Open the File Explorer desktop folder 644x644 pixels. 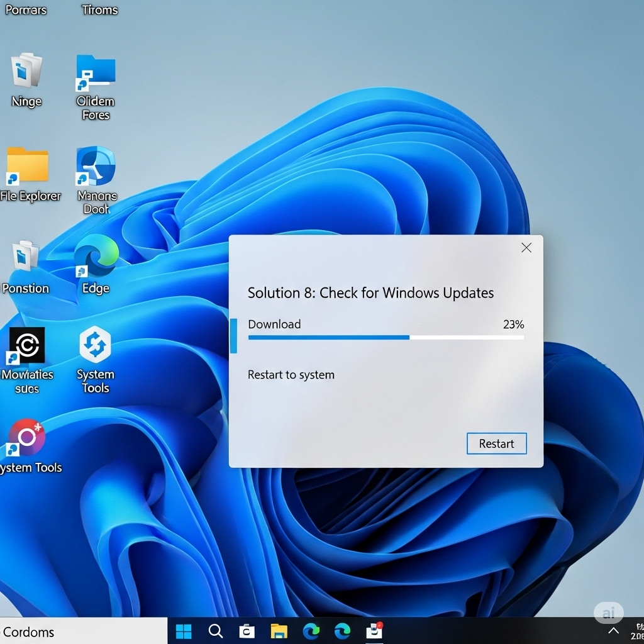click(28, 165)
